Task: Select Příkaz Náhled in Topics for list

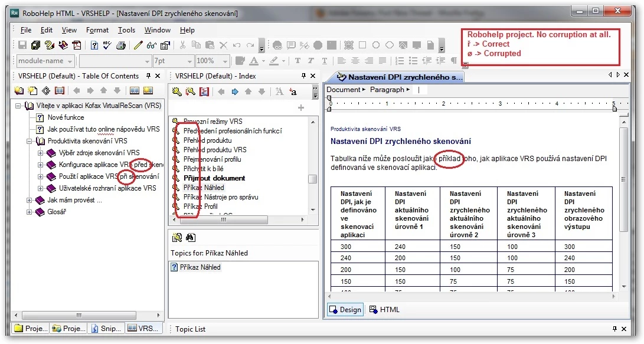Action: tap(200, 267)
